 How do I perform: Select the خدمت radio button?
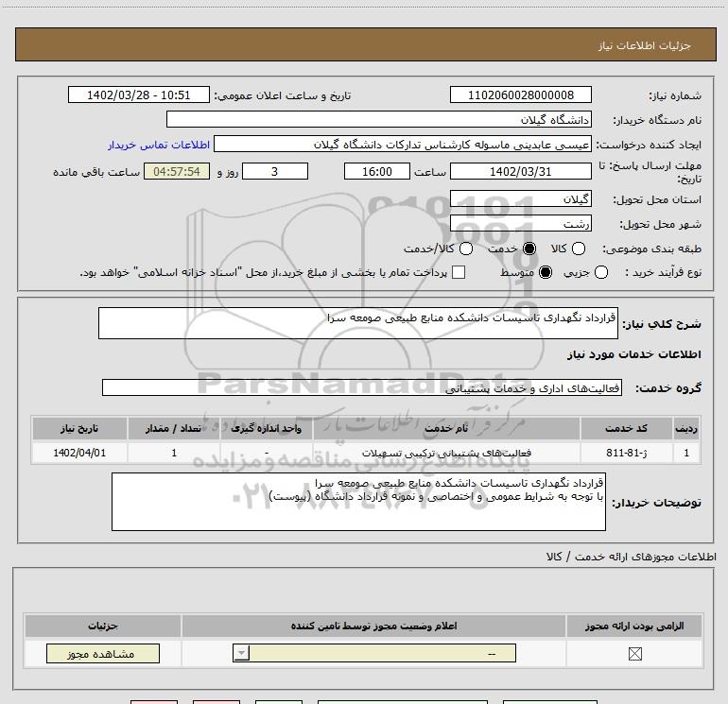[529, 249]
